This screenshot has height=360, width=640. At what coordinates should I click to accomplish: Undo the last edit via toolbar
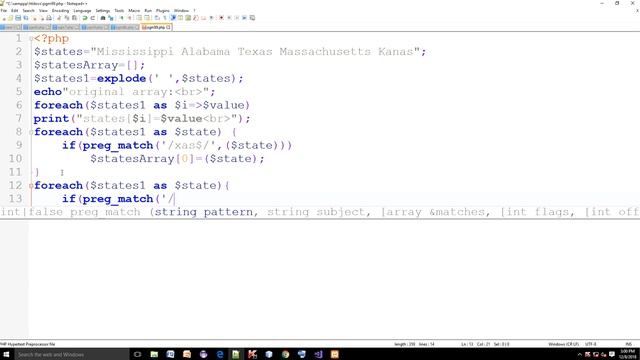pyautogui.click(x=85, y=18)
